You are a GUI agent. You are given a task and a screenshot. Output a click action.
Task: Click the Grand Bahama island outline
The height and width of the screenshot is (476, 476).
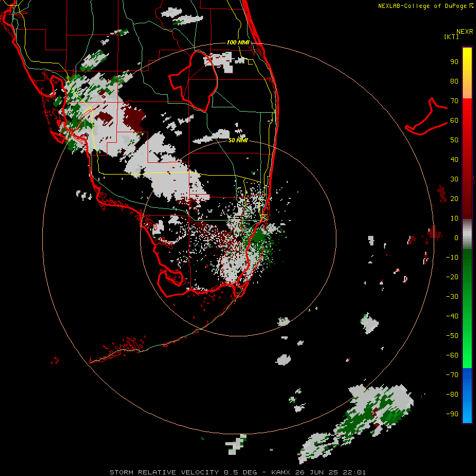click(x=426, y=117)
